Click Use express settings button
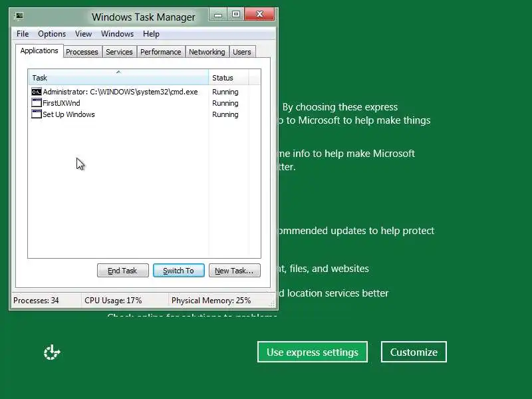The width and height of the screenshot is (532, 399). (313, 352)
